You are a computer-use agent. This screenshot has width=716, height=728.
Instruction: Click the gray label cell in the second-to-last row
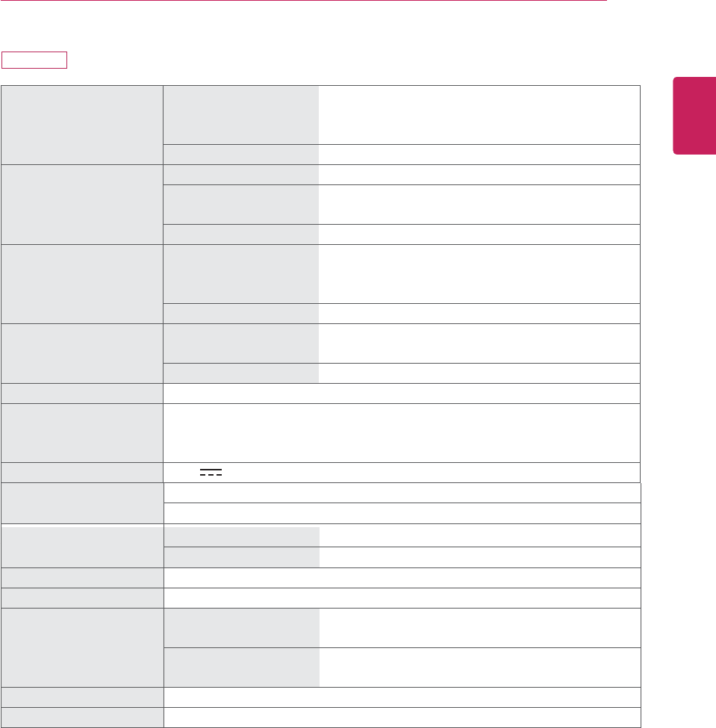coord(82,697)
